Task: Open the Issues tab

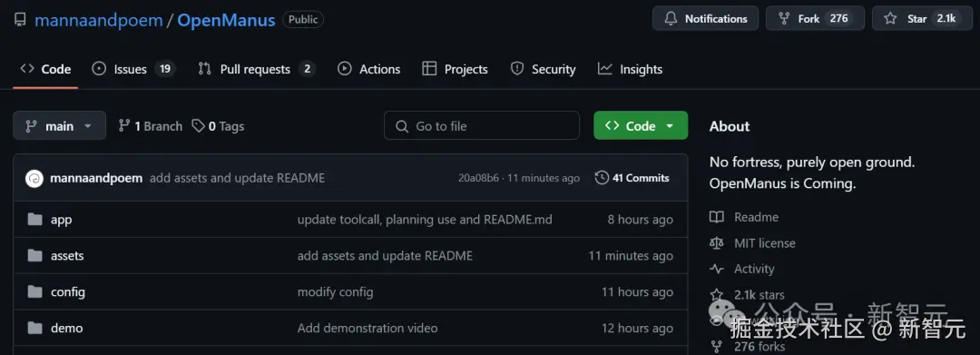Action: 133,69
